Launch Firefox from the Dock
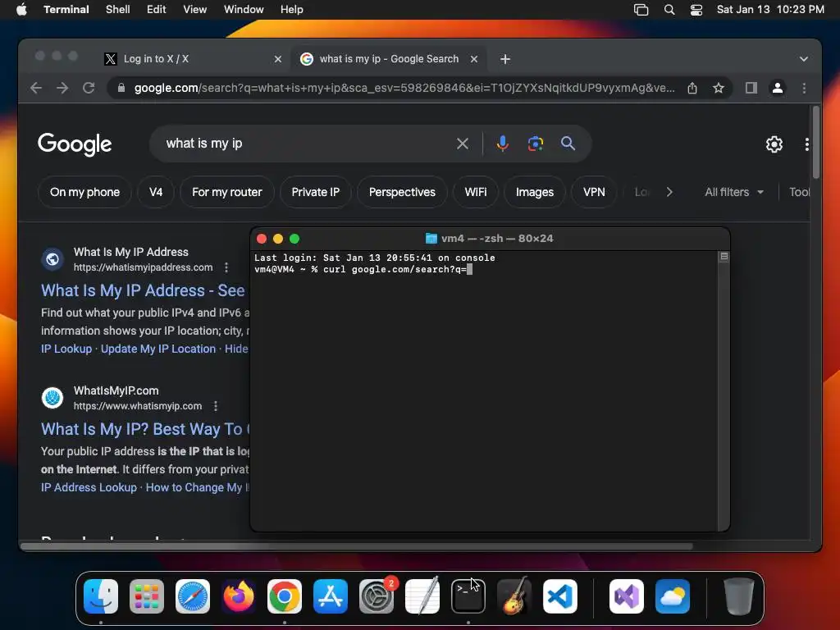Viewport: 840px width, 630px height. click(x=239, y=596)
